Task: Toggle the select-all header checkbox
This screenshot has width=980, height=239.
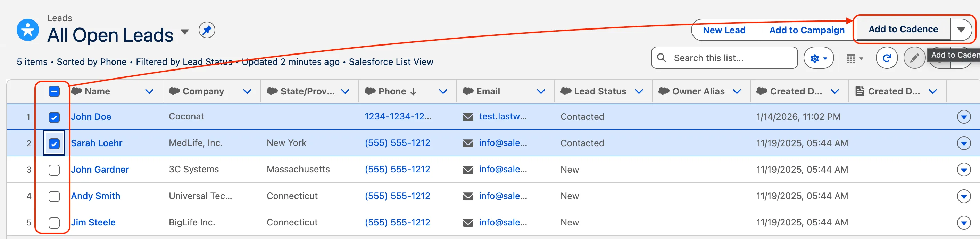Action: point(54,91)
